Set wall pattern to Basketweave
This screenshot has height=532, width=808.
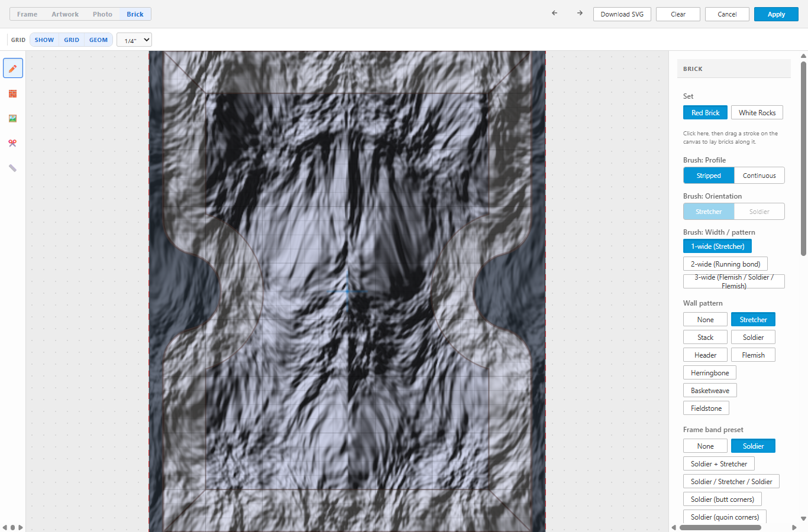710,391
